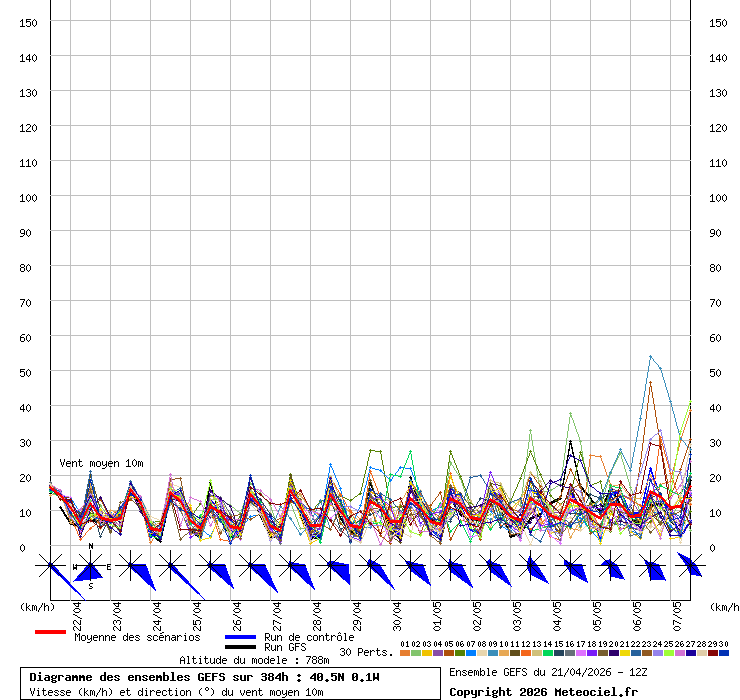Click the wind rose above the 25/04 label
The image size is (740, 700).
pyautogui.click(x=210, y=567)
